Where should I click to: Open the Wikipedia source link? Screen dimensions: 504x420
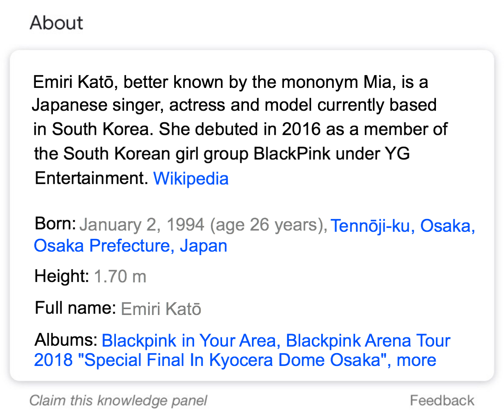tap(191, 178)
